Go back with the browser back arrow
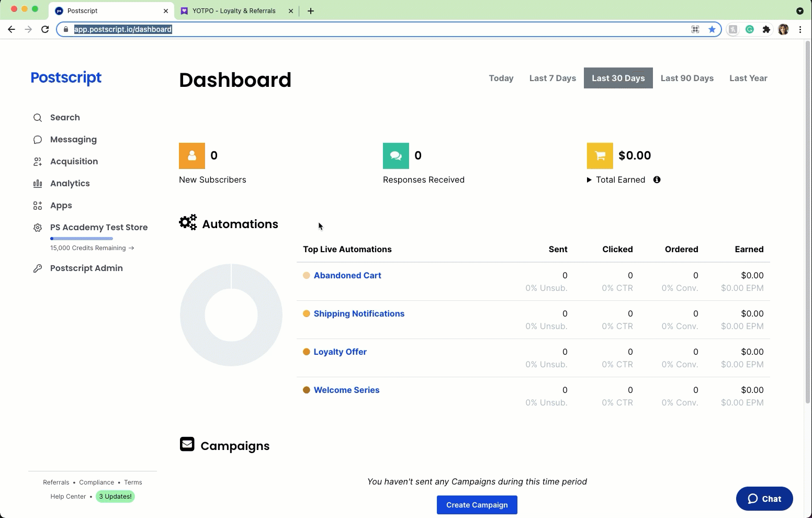The height and width of the screenshot is (518, 812). coord(12,29)
